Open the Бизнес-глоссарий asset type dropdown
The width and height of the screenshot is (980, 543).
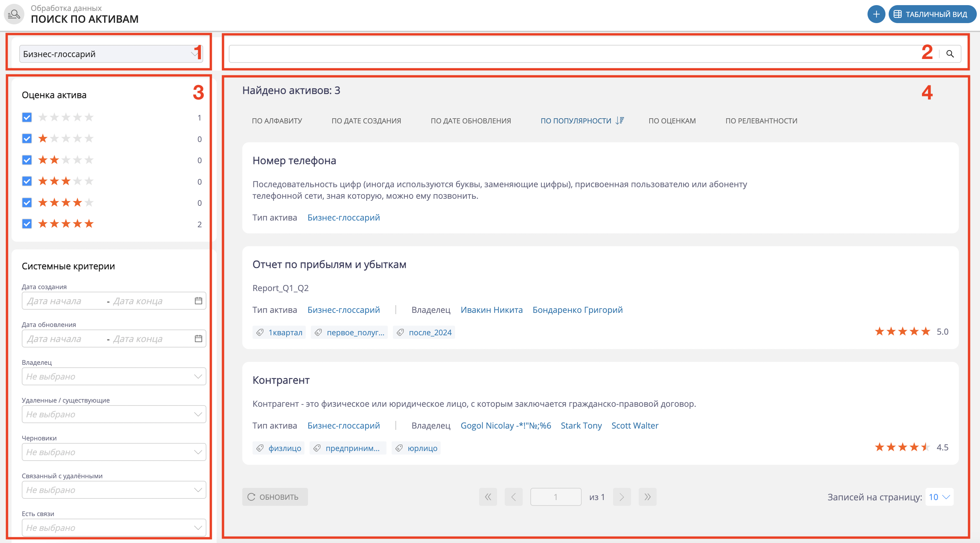coord(111,54)
